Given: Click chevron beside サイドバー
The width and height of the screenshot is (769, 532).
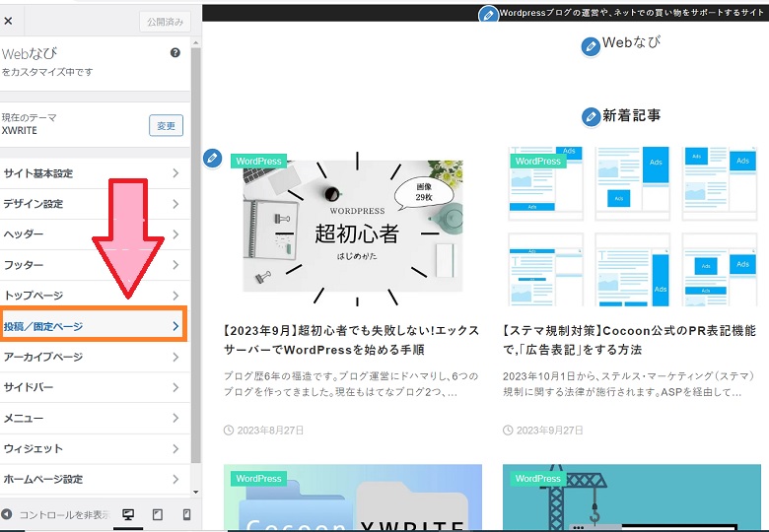Looking at the screenshot, I should tap(175, 387).
